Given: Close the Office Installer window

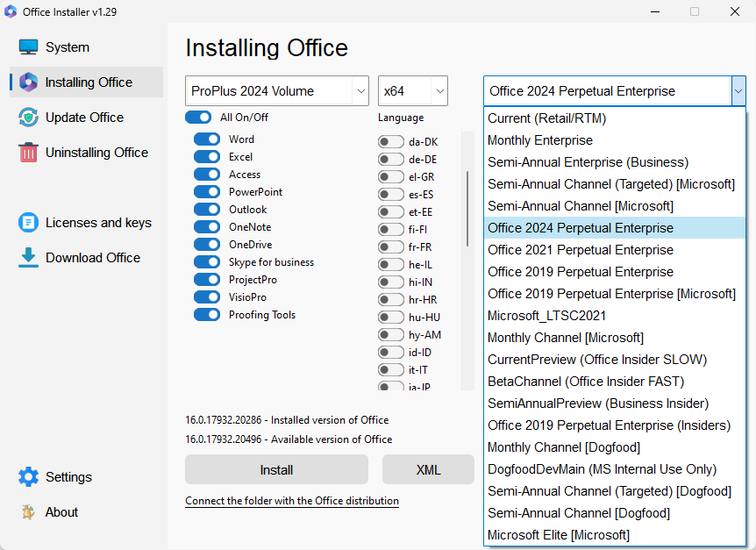Looking at the screenshot, I should pyautogui.click(x=735, y=11).
